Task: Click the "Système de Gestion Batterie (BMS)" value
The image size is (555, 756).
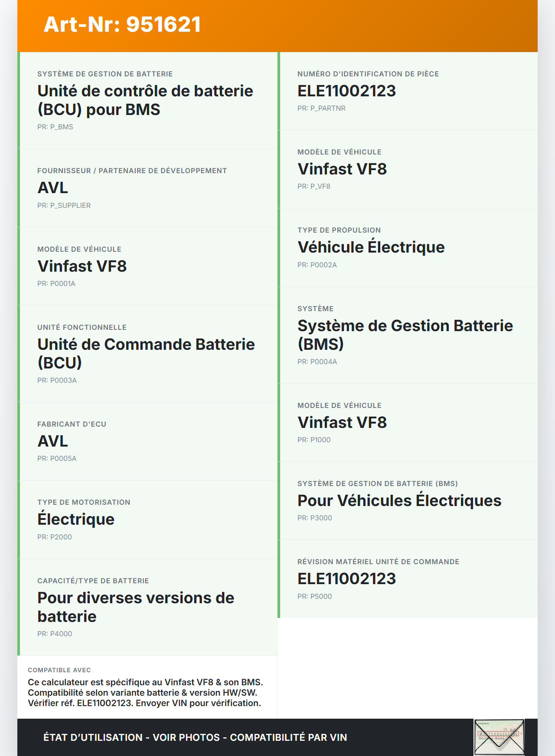Action: click(x=405, y=335)
